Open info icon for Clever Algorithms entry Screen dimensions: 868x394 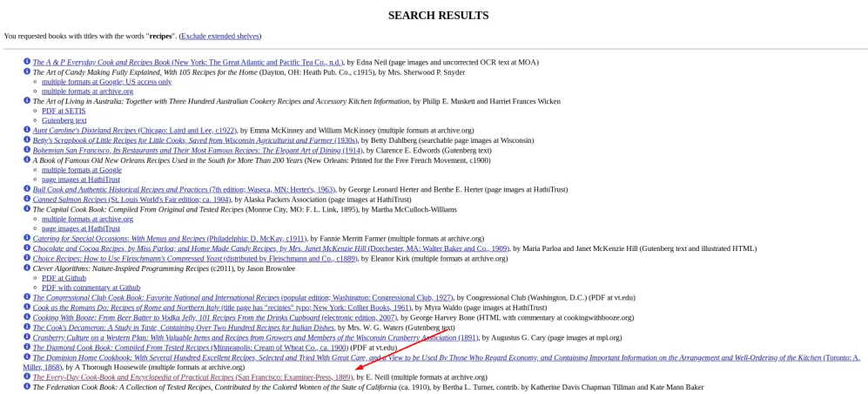[x=27, y=268]
